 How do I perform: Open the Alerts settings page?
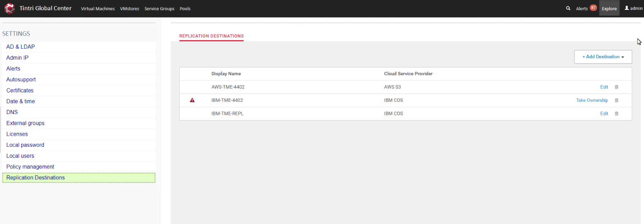point(79,69)
